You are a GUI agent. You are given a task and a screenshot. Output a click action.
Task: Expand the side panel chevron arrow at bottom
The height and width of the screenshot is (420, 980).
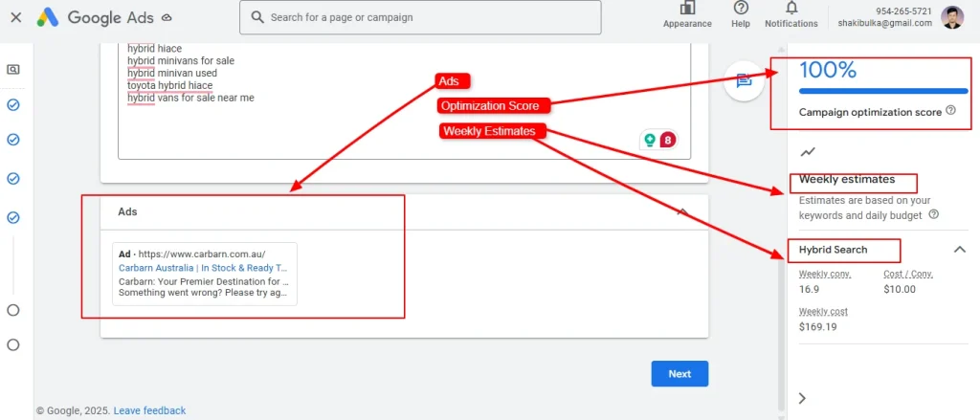point(802,398)
